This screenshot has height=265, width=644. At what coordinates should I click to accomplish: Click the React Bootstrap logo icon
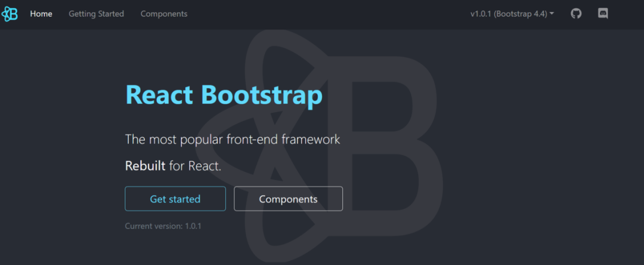pos(10,14)
